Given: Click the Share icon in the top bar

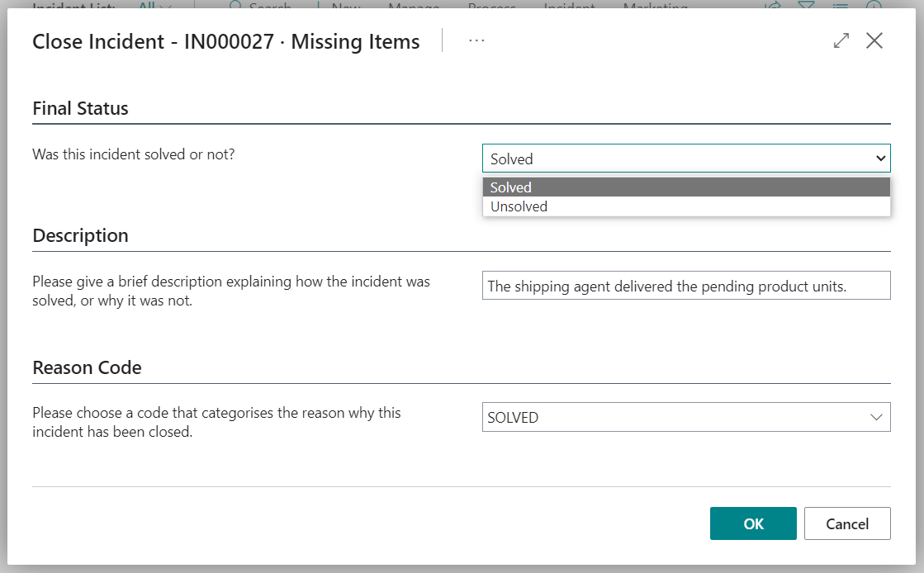Looking at the screenshot, I should 773,7.
